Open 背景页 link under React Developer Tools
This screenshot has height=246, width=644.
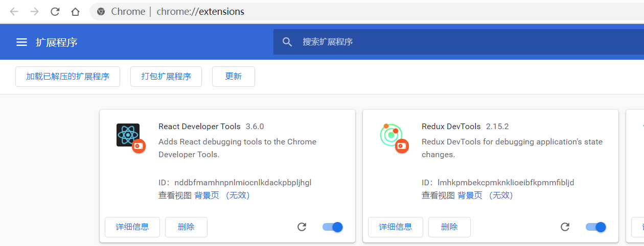(206, 195)
